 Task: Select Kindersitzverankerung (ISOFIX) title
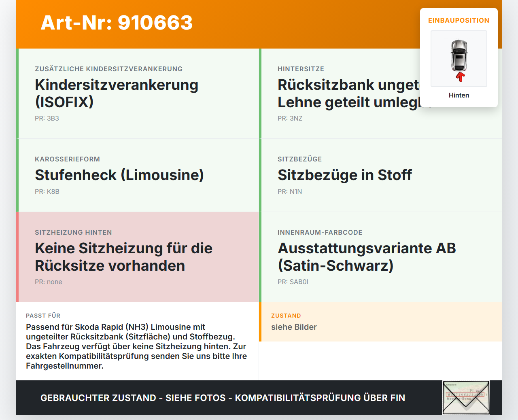(x=117, y=93)
